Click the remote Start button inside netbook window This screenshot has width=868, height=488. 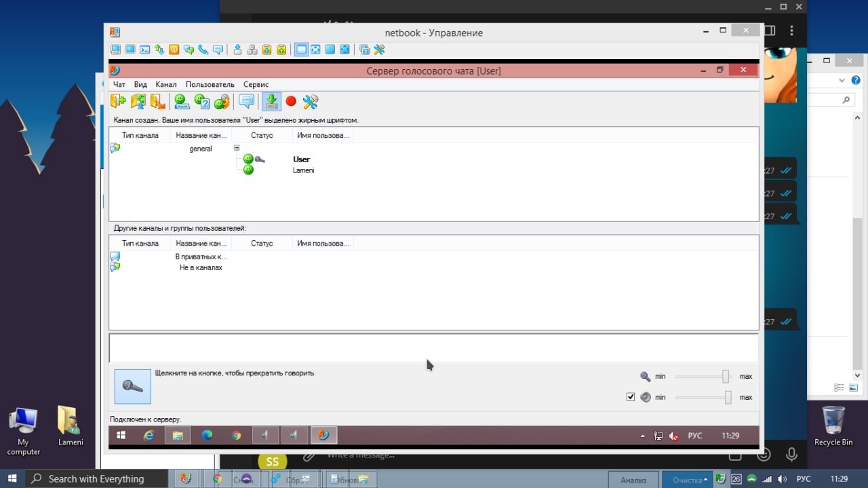[121, 435]
